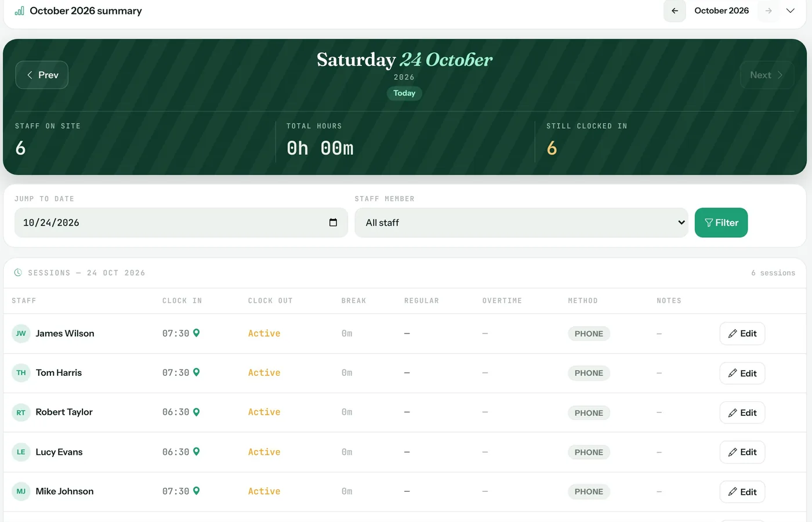This screenshot has height=522, width=812.
Task: Click James Wilson's clock-in location pin
Action: (x=196, y=333)
